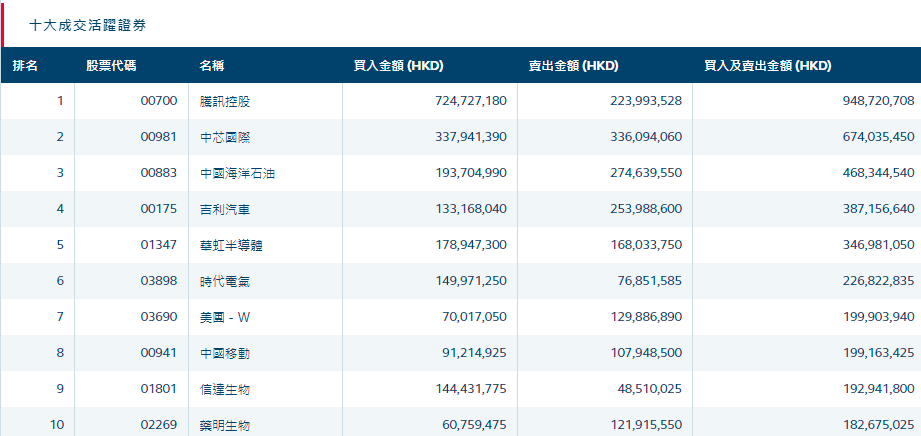
Task: Select the name 華虹半導體
Action: pyautogui.click(x=231, y=245)
